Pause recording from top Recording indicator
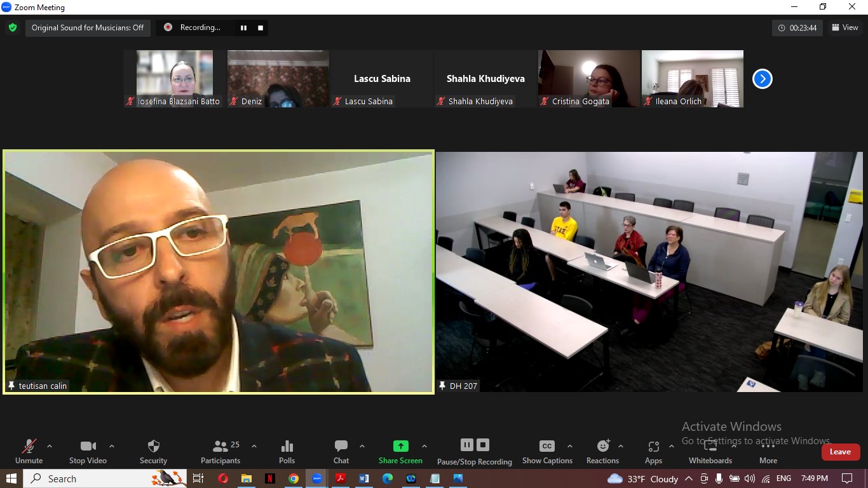Viewport: 868px width, 488px height. tap(243, 28)
